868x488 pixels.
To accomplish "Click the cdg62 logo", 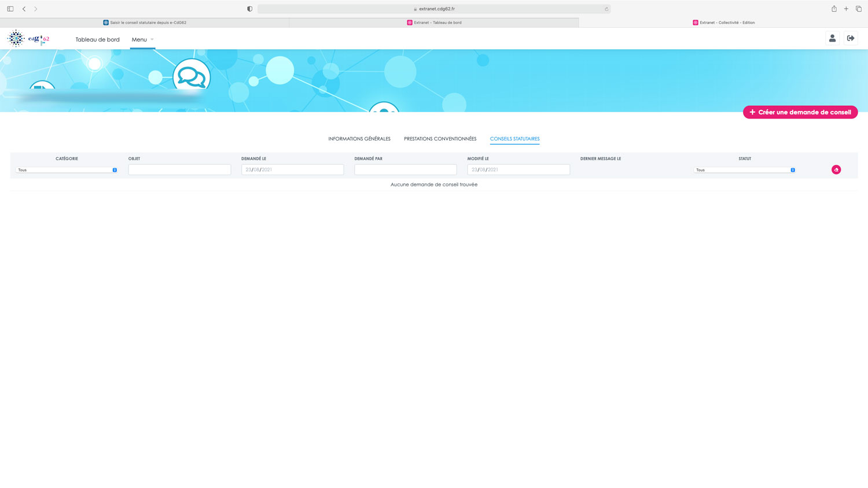I will pos(28,39).
